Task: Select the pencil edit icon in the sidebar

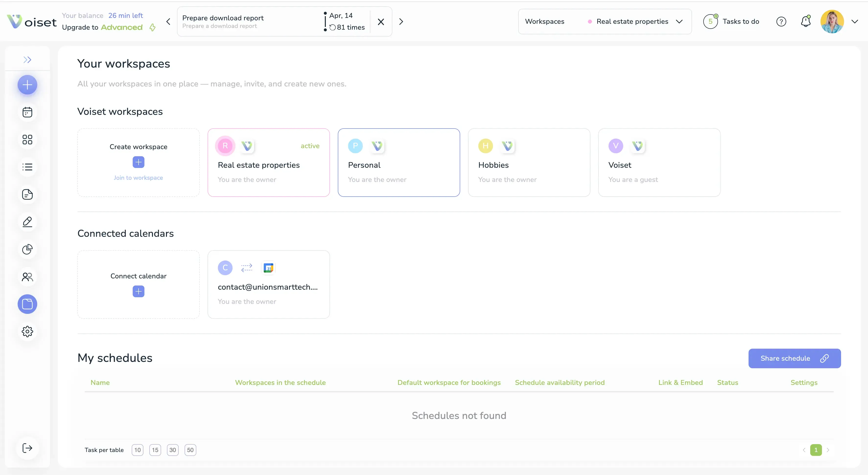Action: pyautogui.click(x=27, y=222)
